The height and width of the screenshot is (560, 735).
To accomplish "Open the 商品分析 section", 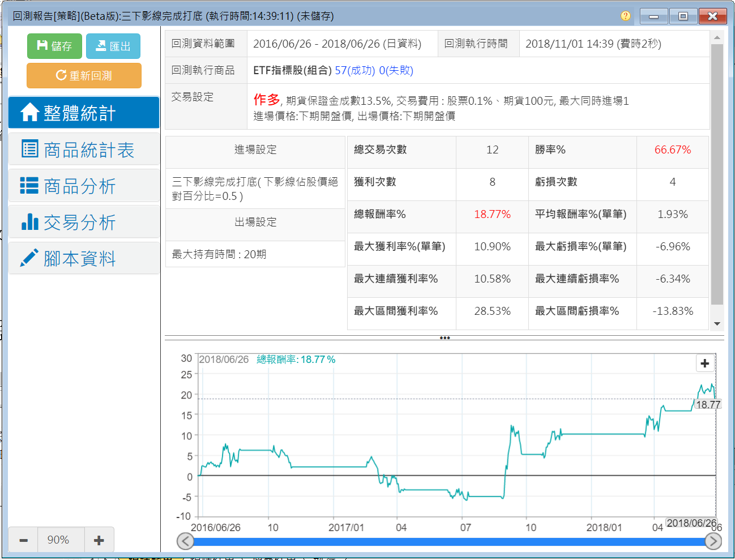I will click(84, 186).
